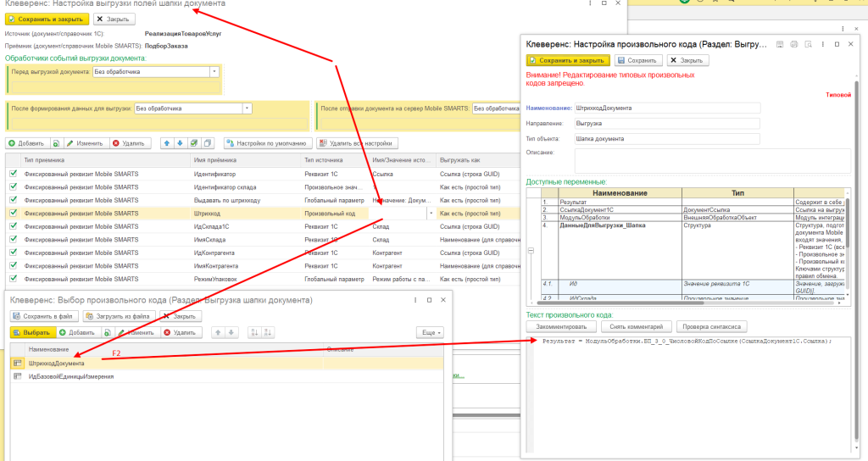Click the После отправки документа handler field
The image size is (868, 461).
point(496,108)
